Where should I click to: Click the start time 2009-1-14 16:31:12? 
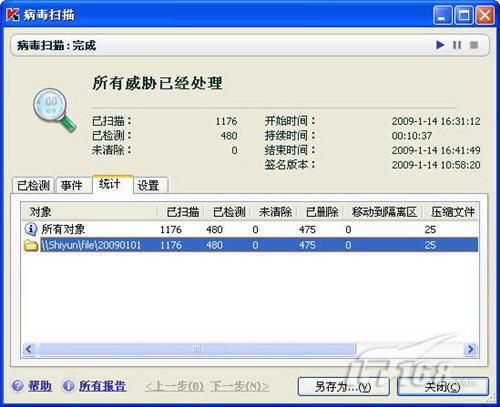coord(436,121)
